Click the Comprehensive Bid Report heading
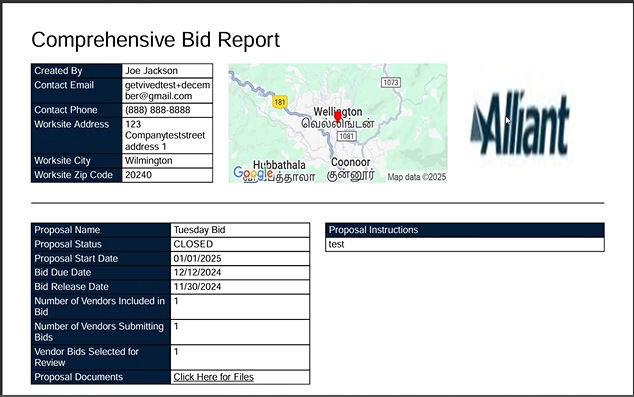This screenshot has height=397, width=634. [156, 40]
